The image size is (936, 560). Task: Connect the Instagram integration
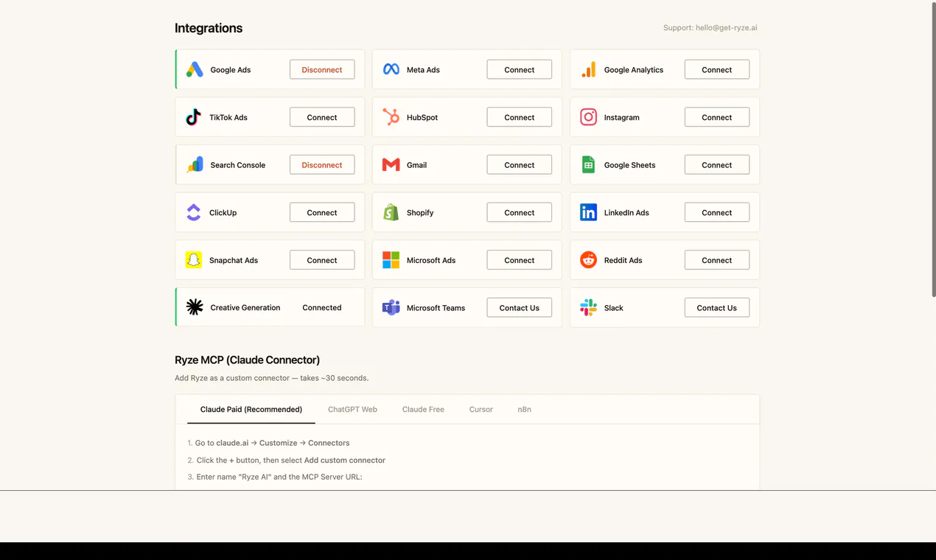[x=717, y=117]
